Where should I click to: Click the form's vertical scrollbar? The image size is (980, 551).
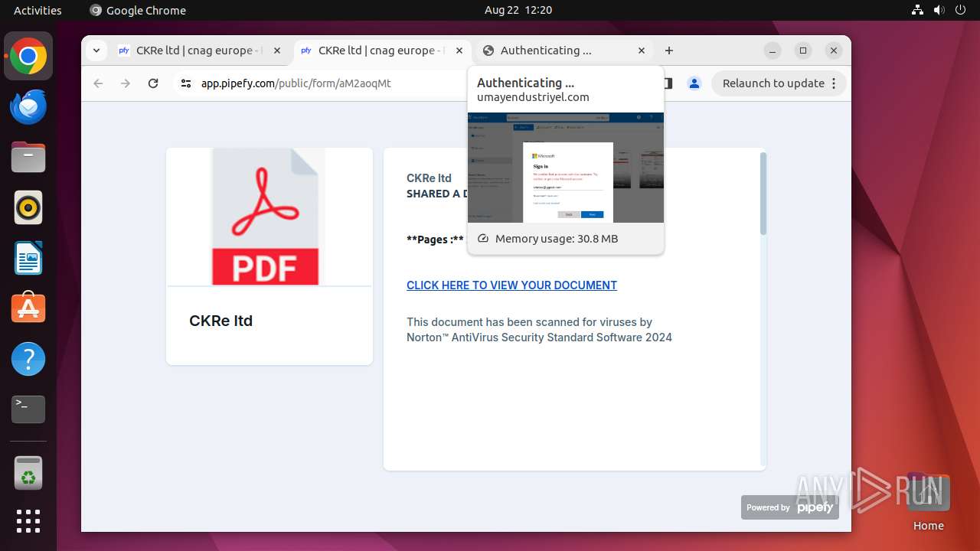(763, 194)
